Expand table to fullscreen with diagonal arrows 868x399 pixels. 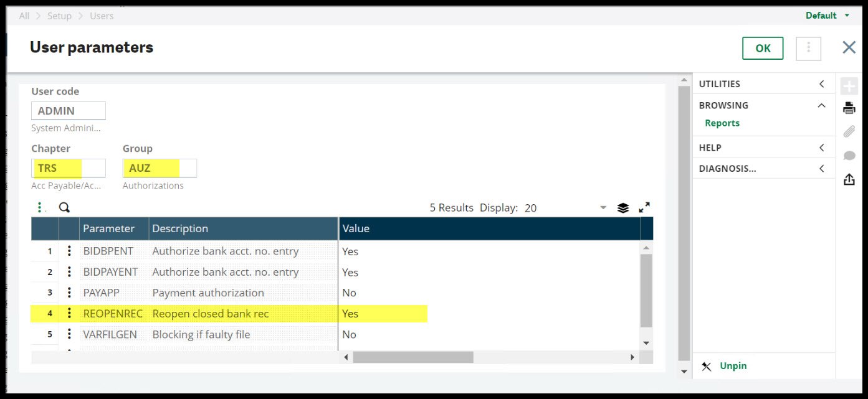(x=644, y=207)
